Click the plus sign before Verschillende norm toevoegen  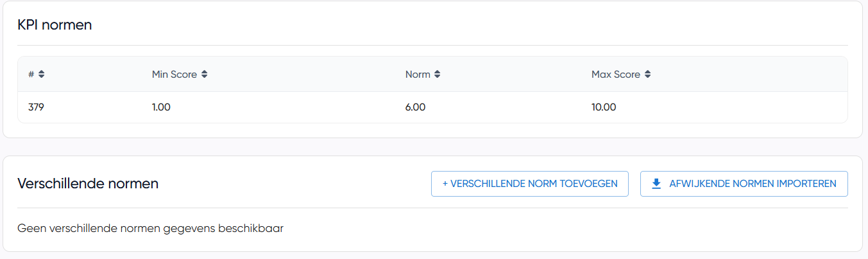pyautogui.click(x=445, y=184)
